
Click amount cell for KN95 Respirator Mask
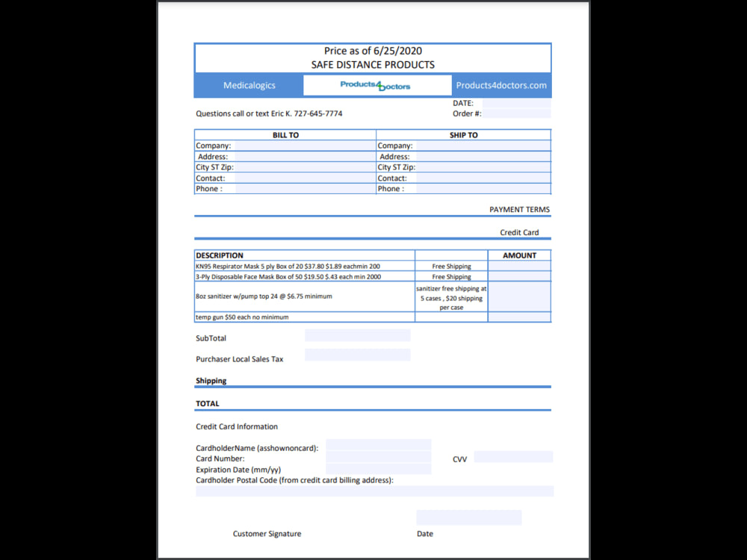coord(519,267)
